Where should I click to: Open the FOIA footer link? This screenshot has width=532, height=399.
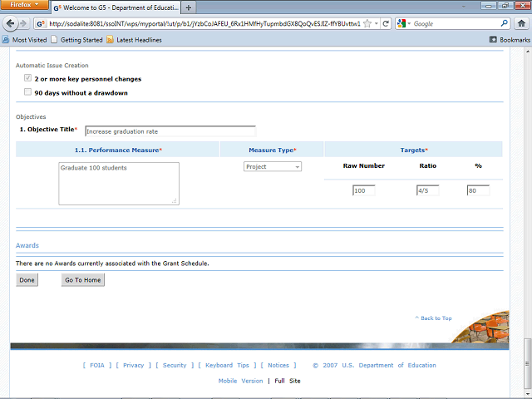[x=97, y=365]
